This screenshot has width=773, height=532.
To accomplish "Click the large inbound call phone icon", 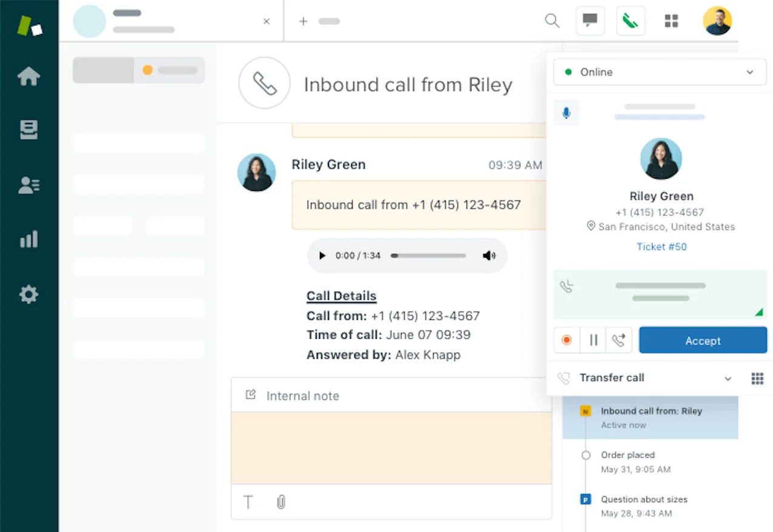I will tap(265, 84).
